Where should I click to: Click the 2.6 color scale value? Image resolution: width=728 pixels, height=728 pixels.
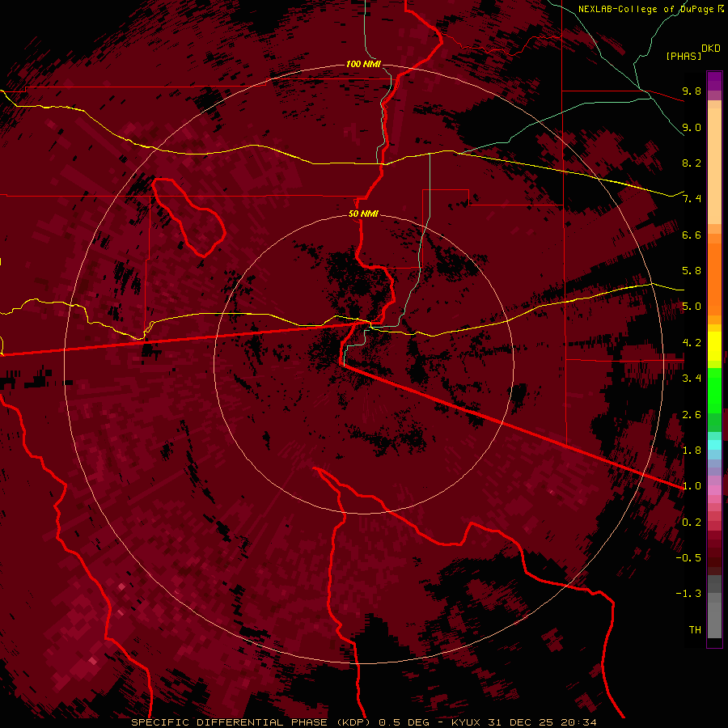(x=692, y=415)
